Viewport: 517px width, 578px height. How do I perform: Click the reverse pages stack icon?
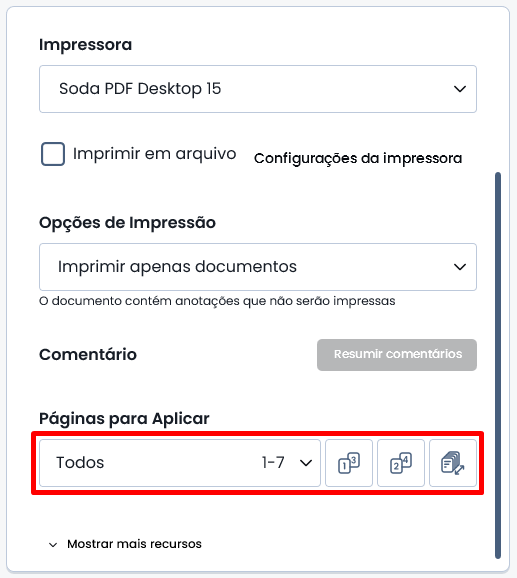(453, 463)
